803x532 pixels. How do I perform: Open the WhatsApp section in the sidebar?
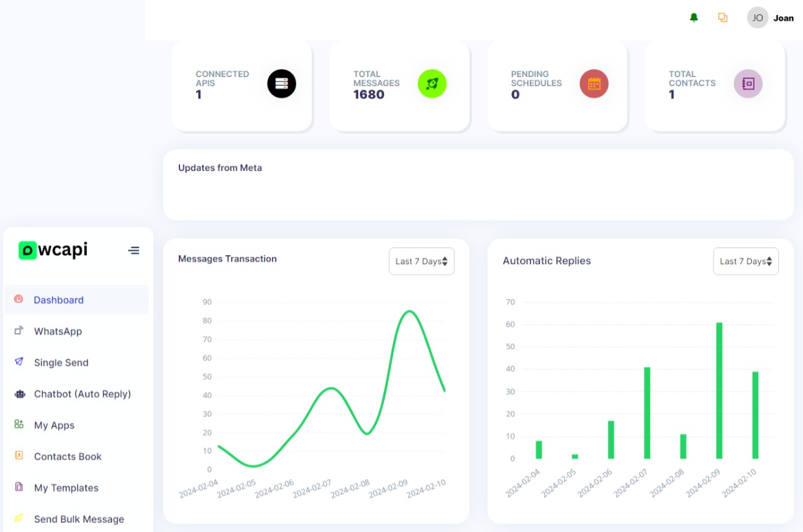tap(58, 331)
